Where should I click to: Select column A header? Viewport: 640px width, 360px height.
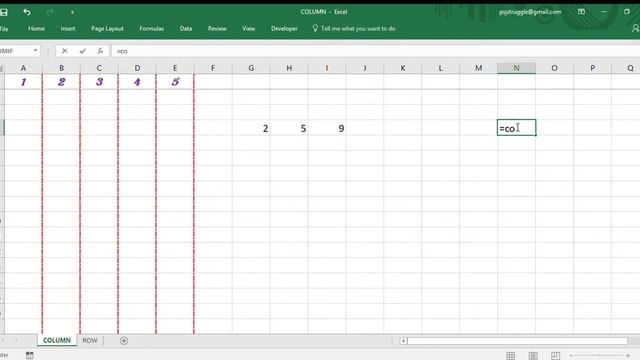click(23, 68)
